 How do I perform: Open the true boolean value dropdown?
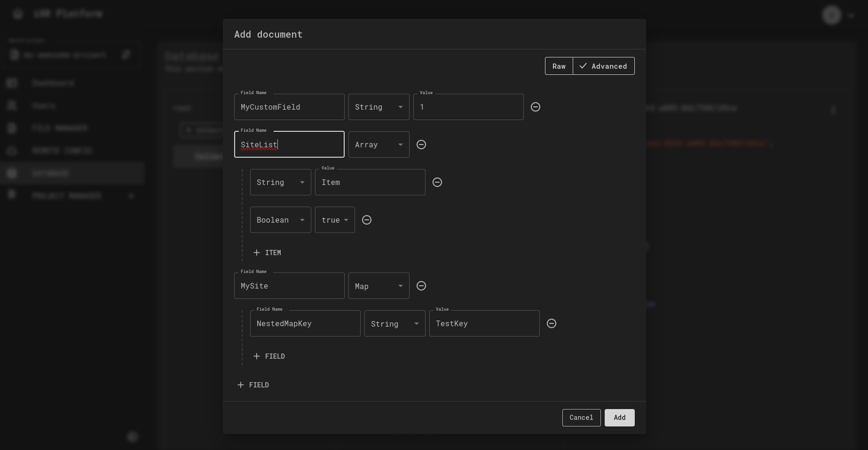click(x=335, y=220)
